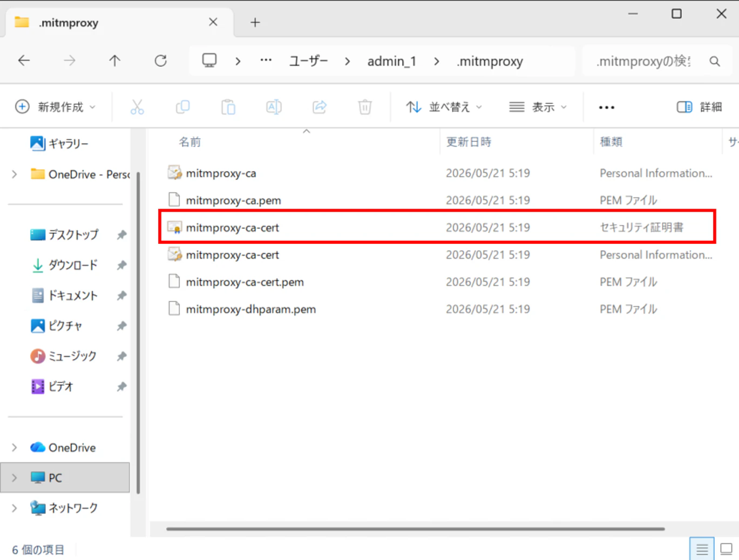The image size is (739, 560).
Task: Select the .mitmproxy tab
Action: 119,23
